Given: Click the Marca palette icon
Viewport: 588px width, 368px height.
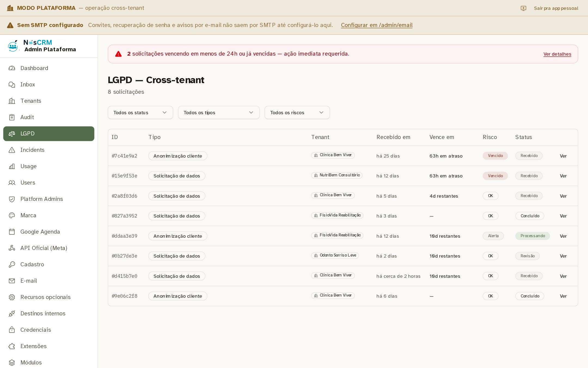Looking at the screenshot, I should [x=12, y=215].
